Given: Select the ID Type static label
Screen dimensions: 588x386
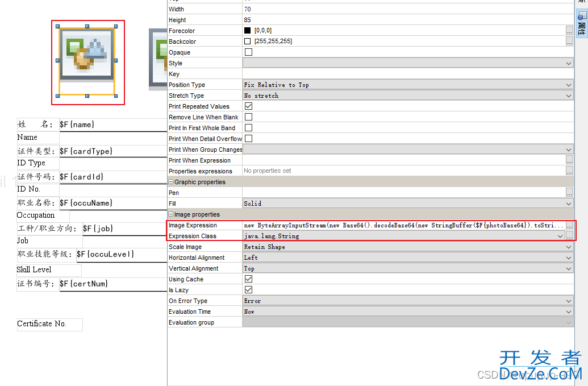Looking at the screenshot, I should [38, 163].
